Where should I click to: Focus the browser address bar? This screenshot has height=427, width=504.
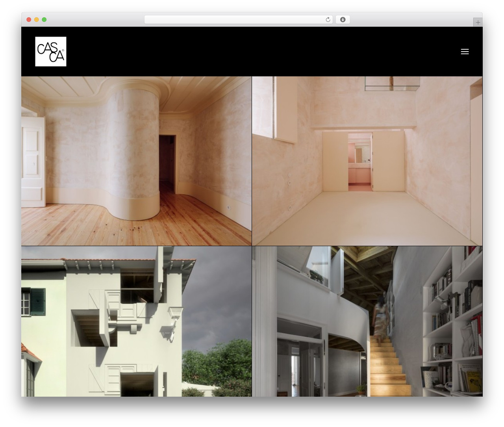point(239,20)
